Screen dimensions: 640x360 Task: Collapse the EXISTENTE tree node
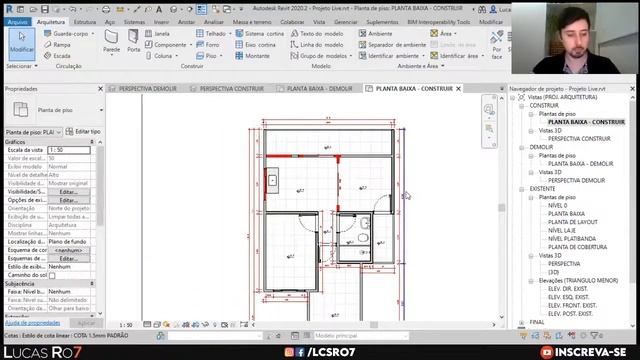pos(522,189)
